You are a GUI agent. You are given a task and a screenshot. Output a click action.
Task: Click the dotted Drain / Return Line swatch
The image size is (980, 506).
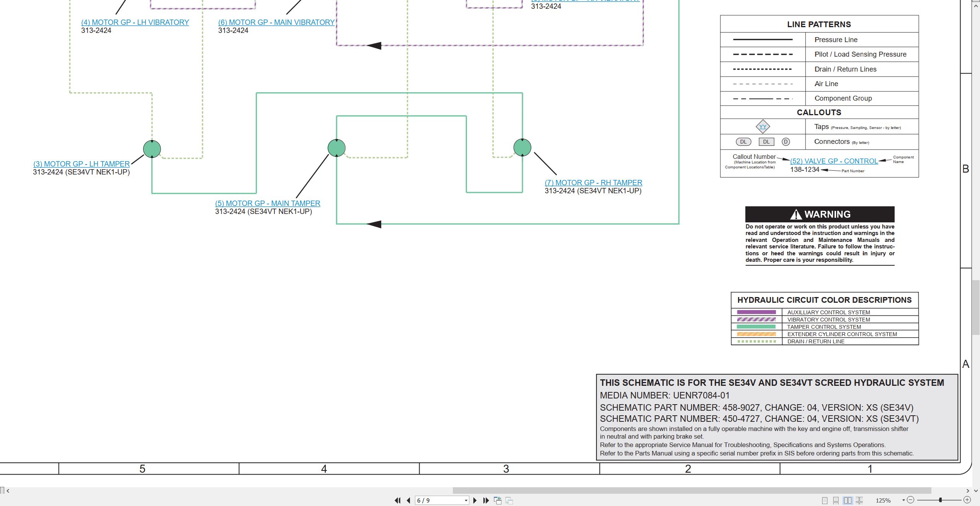click(756, 341)
